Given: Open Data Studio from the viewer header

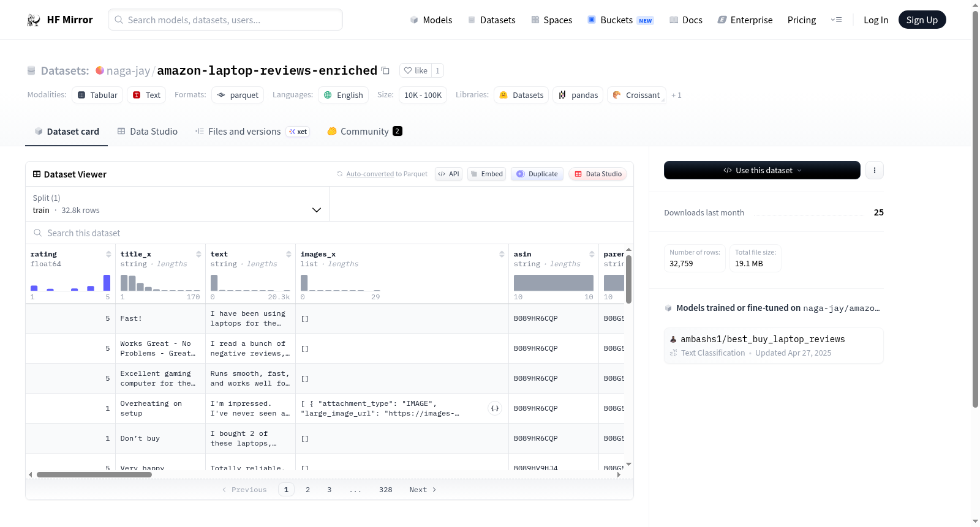Looking at the screenshot, I should click(x=597, y=174).
